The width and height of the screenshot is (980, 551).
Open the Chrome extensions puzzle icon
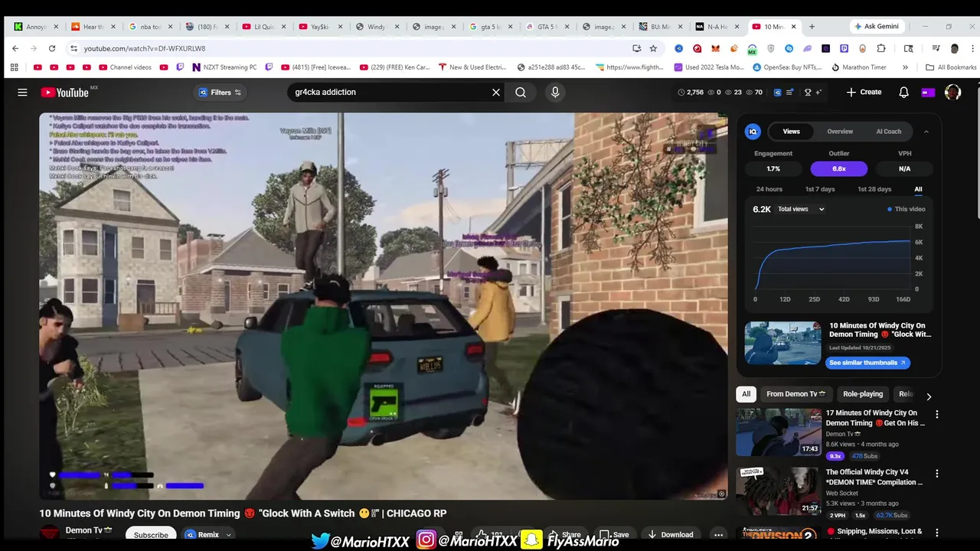click(881, 48)
